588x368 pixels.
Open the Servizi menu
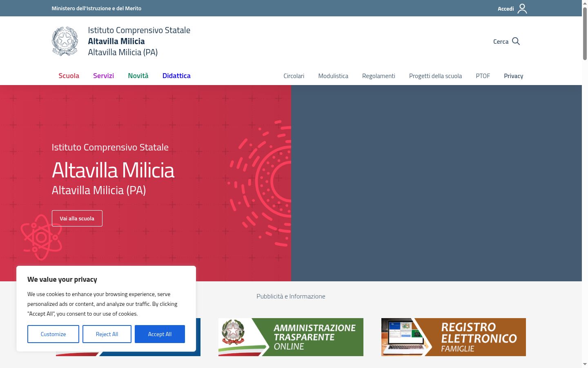pos(103,76)
